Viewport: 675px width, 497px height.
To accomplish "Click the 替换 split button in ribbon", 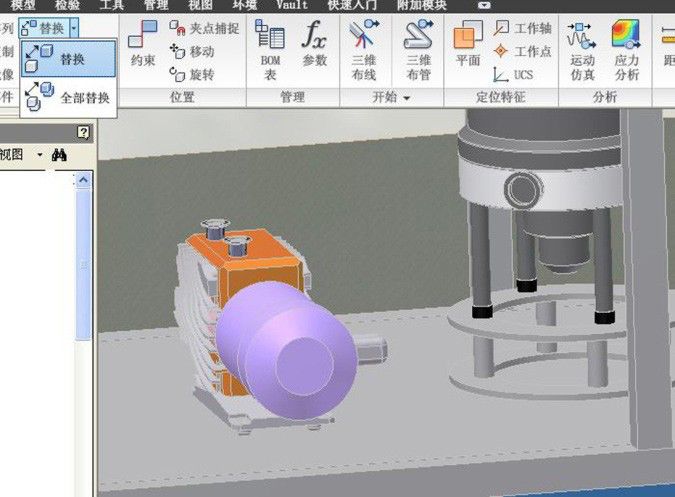I will 44,28.
